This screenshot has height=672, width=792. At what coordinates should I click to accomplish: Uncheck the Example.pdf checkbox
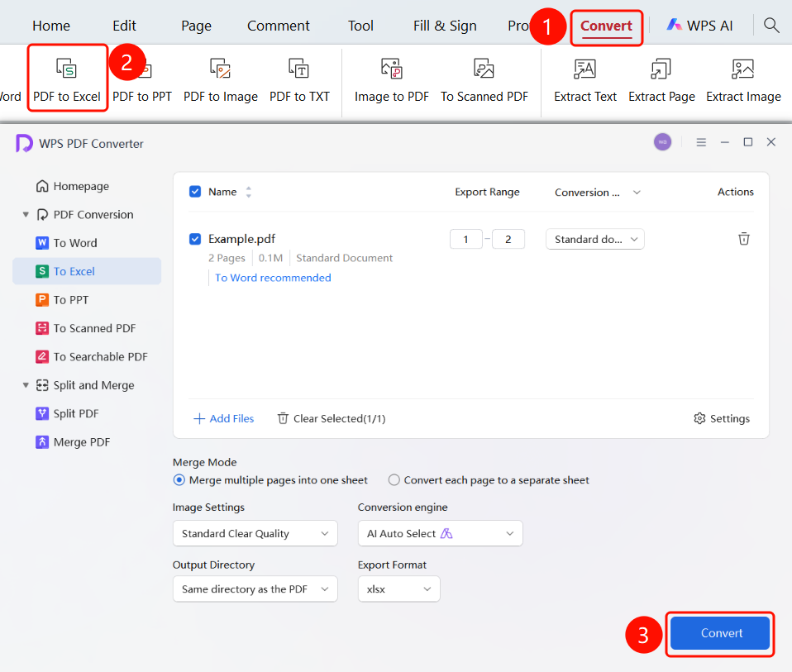[x=195, y=239]
